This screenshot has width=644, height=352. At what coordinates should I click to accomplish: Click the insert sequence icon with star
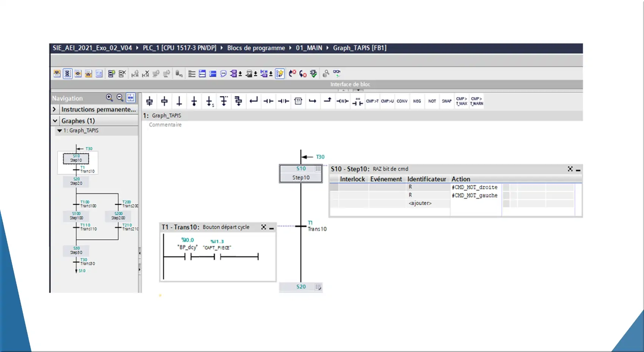tap(111, 74)
